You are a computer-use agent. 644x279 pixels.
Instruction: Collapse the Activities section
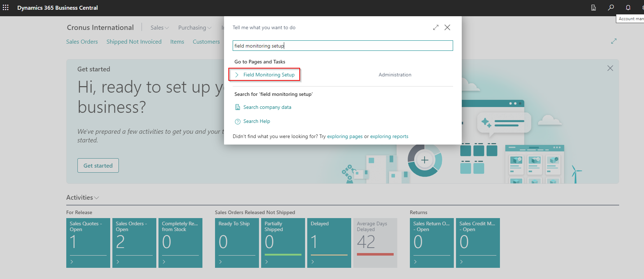tap(82, 198)
